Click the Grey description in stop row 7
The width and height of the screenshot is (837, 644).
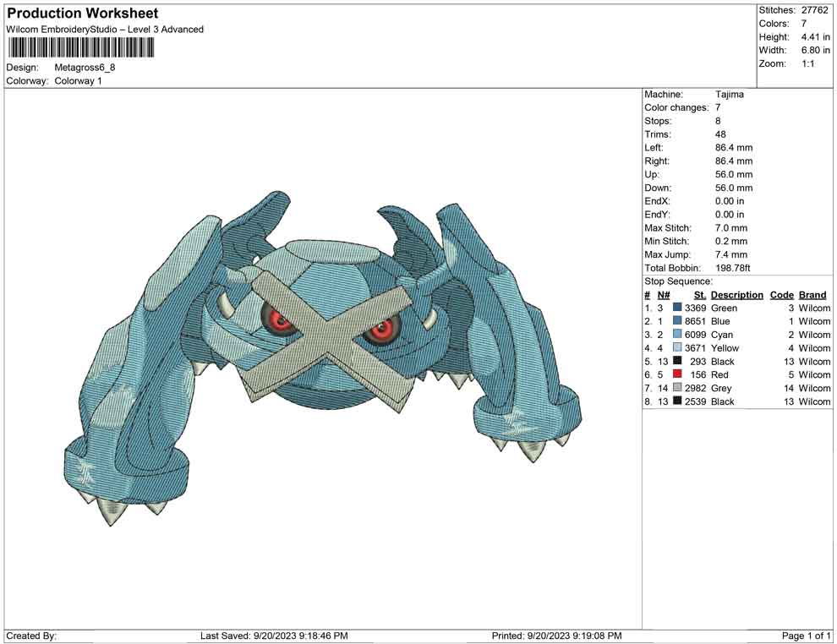click(x=721, y=388)
